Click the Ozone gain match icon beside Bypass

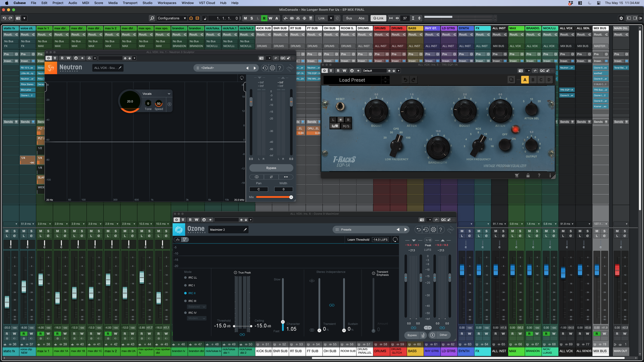pos(423,335)
